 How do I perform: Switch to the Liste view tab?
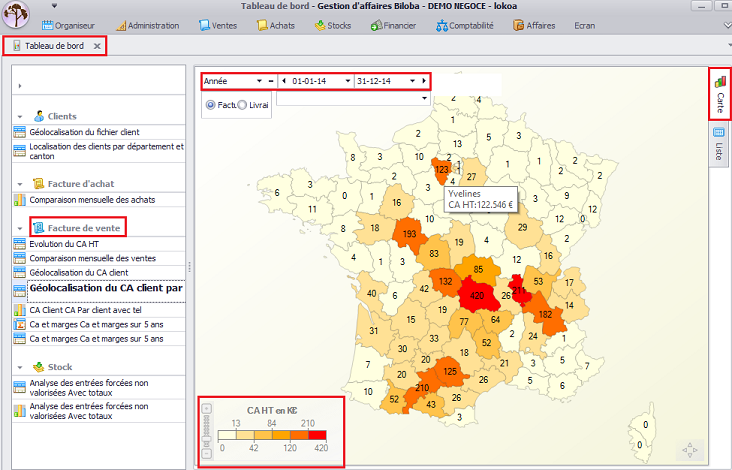719,144
